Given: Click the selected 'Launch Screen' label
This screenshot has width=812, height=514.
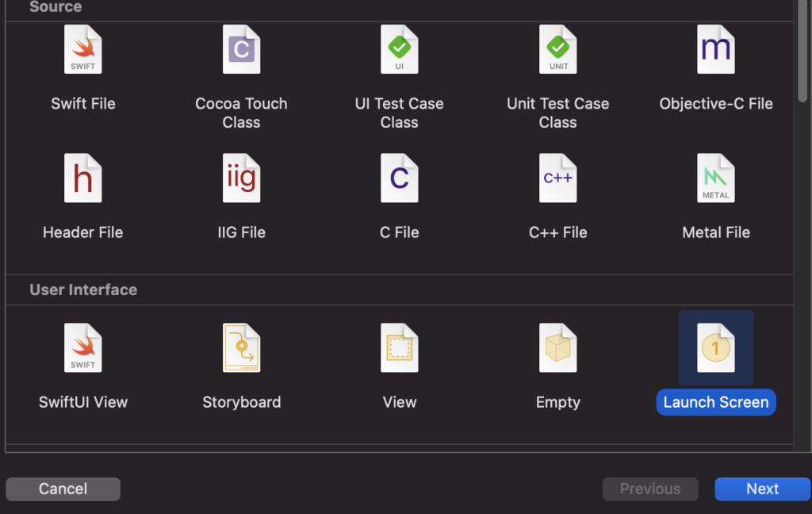Looking at the screenshot, I should coord(716,402).
